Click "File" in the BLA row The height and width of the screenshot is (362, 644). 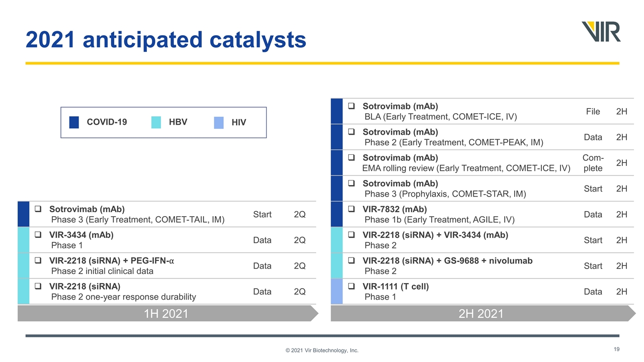[593, 111]
